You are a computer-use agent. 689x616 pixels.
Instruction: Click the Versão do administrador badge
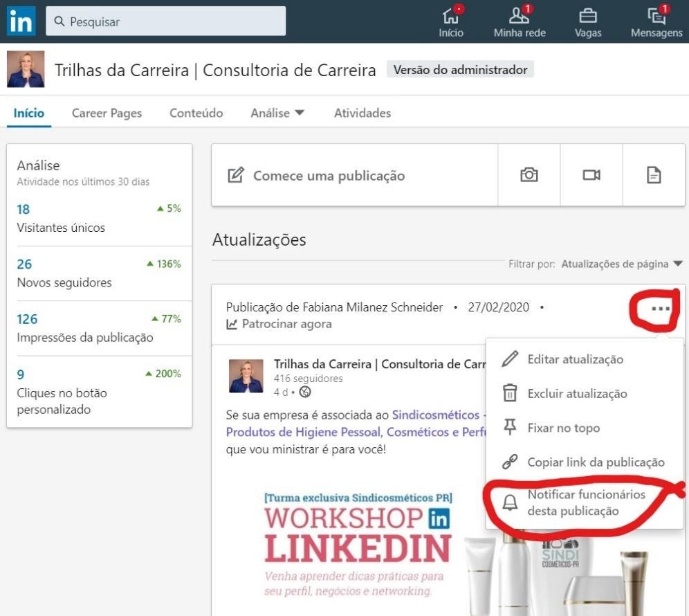point(460,69)
